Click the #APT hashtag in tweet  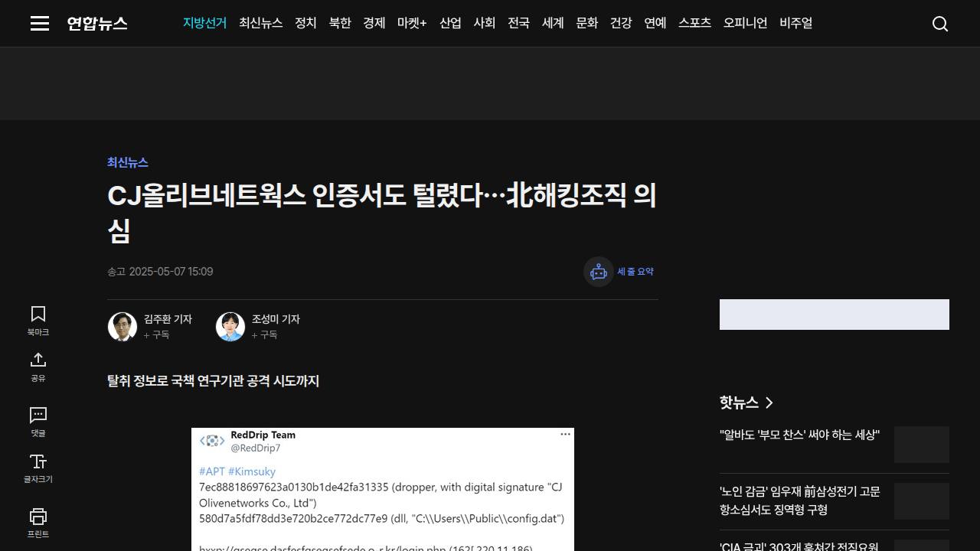[x=212, y=471]
